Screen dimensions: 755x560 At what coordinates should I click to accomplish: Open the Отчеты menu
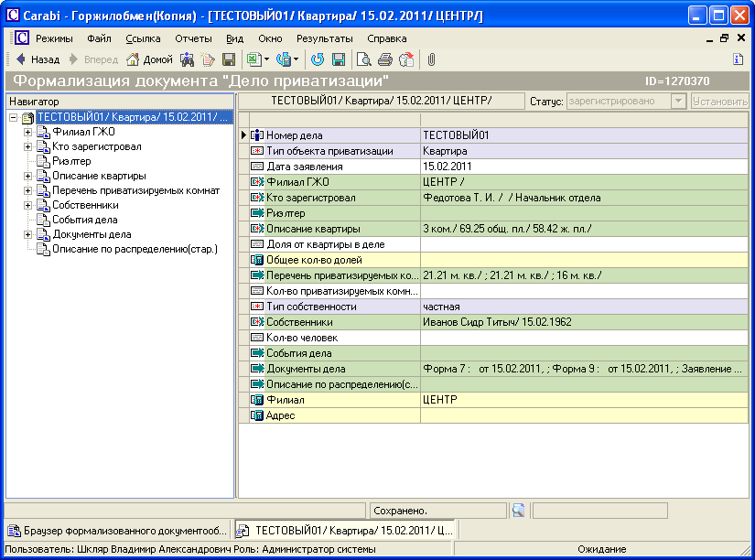tap(193, 38)
